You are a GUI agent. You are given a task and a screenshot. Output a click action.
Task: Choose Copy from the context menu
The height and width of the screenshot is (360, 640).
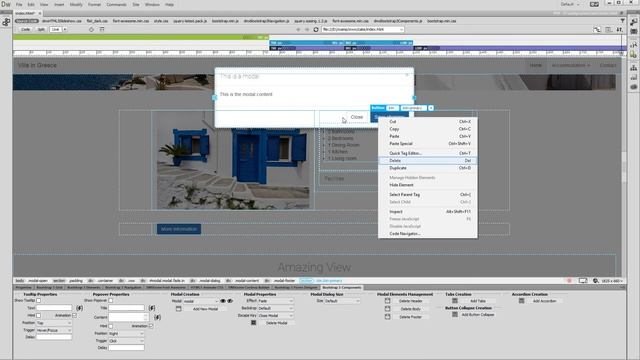coord(427,129)
